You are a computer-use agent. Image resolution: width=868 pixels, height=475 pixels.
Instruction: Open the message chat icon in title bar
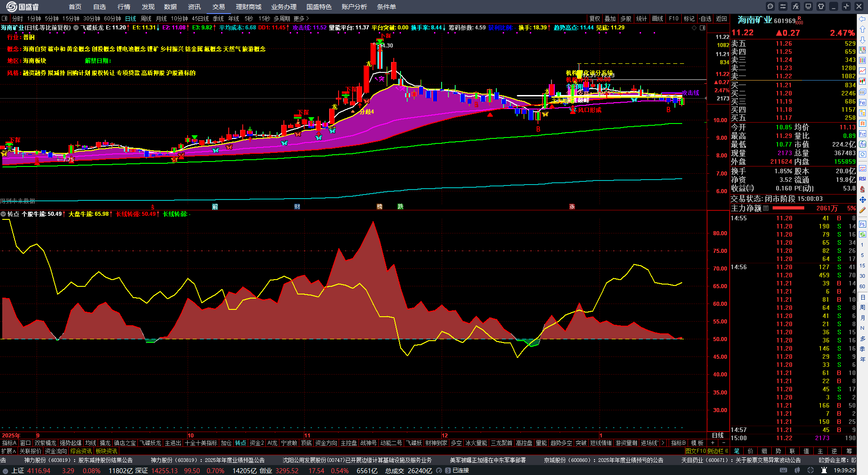770,6
